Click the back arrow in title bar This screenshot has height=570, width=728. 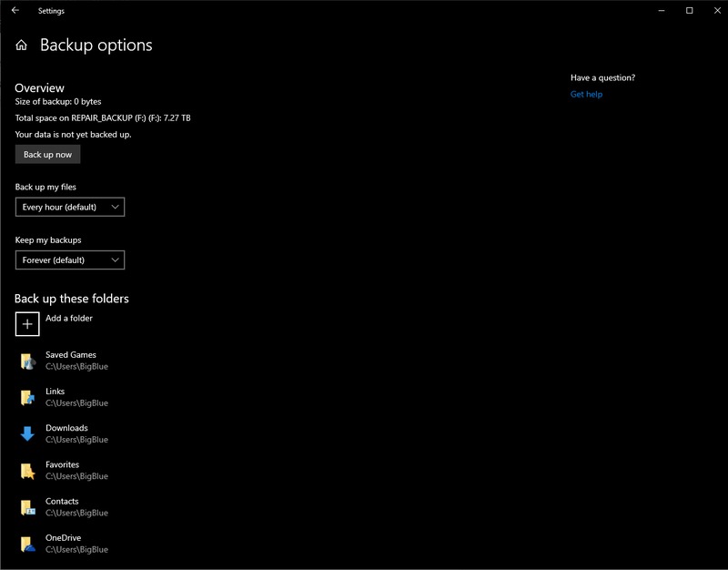pyautogui.click(x=15, y=11)
